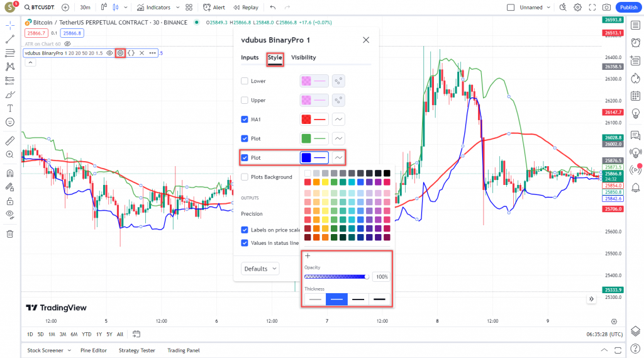Open the Pine Editor tab
This screenshot has height=358, width=644.
coord(94,350)
